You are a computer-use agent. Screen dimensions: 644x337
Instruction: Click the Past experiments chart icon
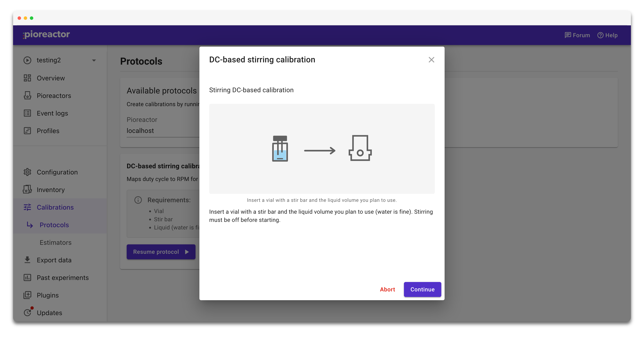pos(28,278)
